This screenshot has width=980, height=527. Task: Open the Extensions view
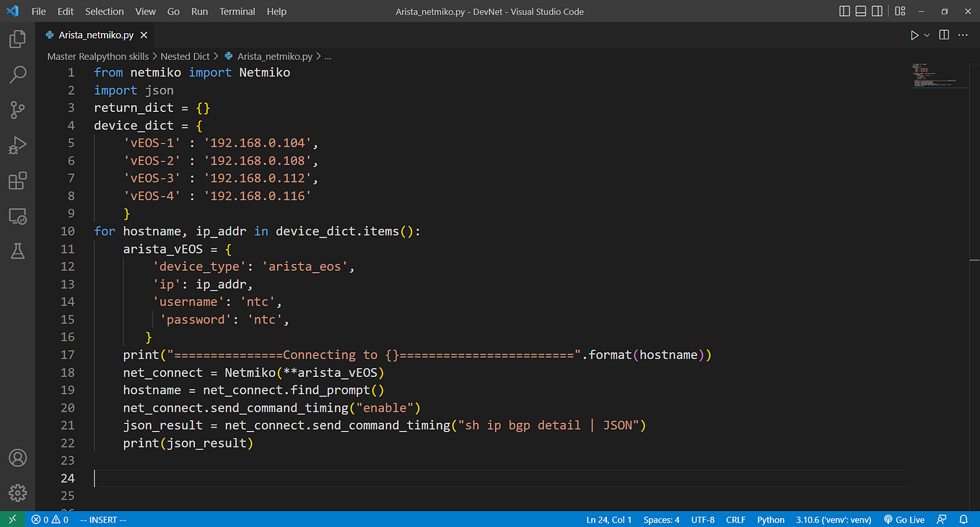point(17,180)
